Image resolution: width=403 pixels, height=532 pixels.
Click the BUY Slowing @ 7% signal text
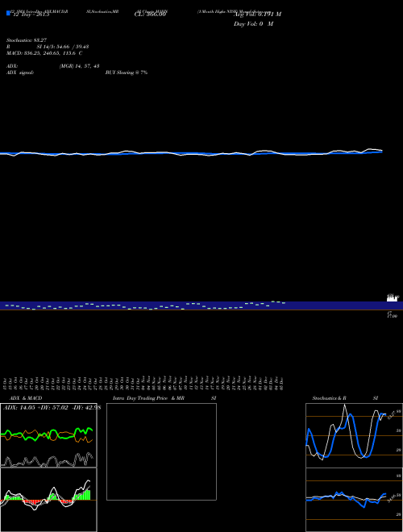click(x=127, y=73)
